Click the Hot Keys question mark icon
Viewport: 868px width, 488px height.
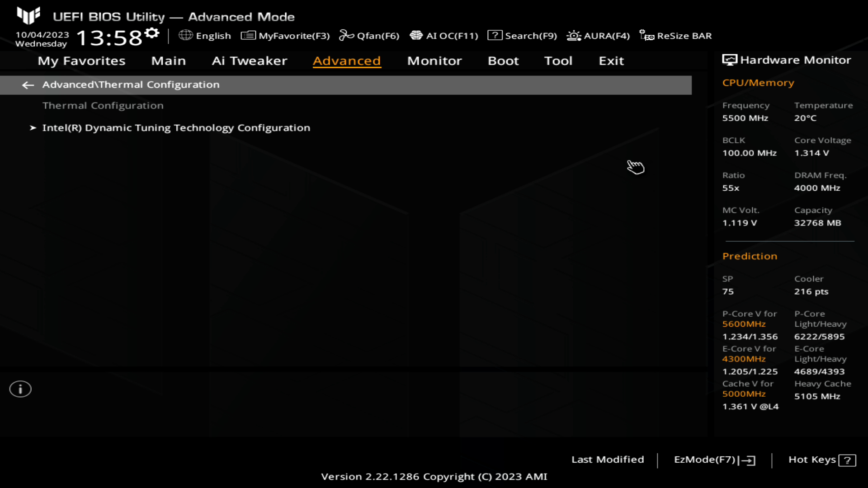click(x=847, y=460)
